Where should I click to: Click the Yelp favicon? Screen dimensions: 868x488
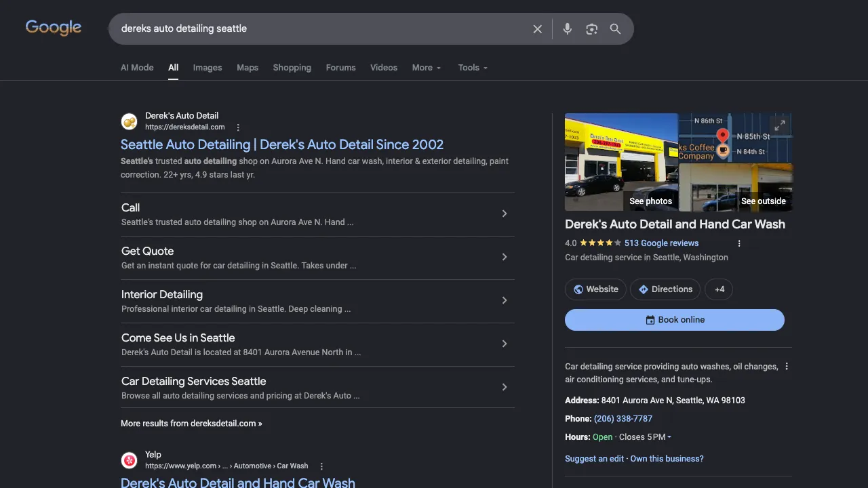129,460
